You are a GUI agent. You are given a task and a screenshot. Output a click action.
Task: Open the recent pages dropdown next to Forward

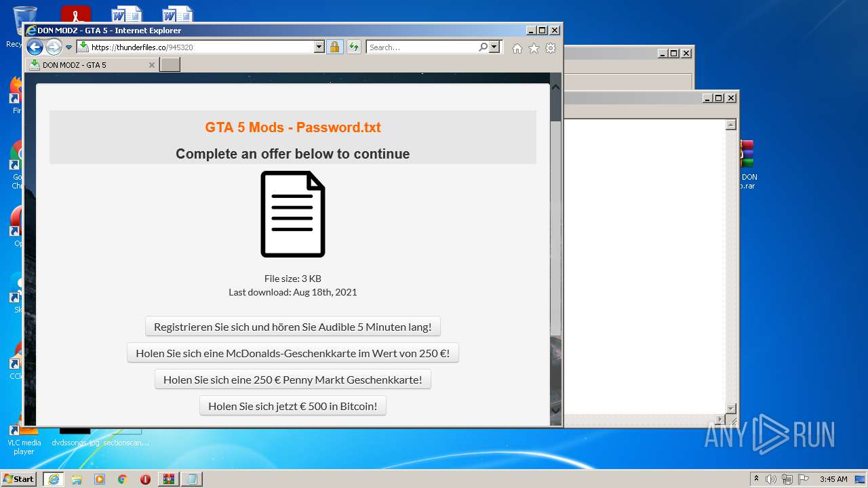tap(68, 47)
